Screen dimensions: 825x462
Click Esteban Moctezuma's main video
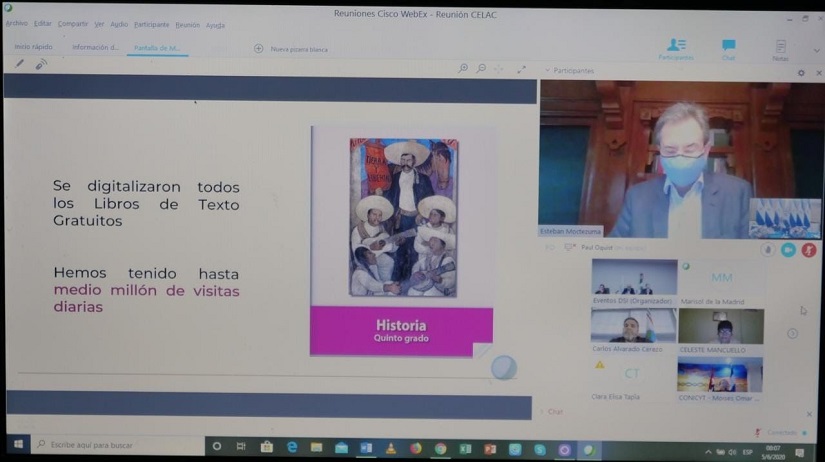[x=679, y=159]
